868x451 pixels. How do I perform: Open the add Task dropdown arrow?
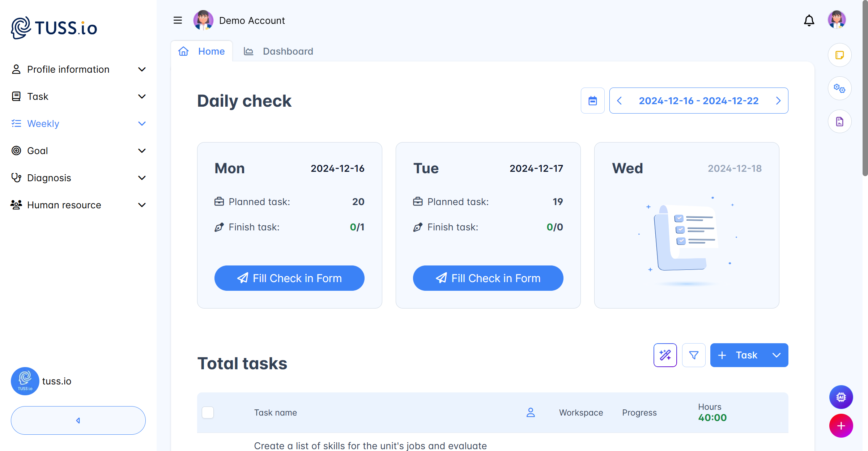click(x=776, y=355)
